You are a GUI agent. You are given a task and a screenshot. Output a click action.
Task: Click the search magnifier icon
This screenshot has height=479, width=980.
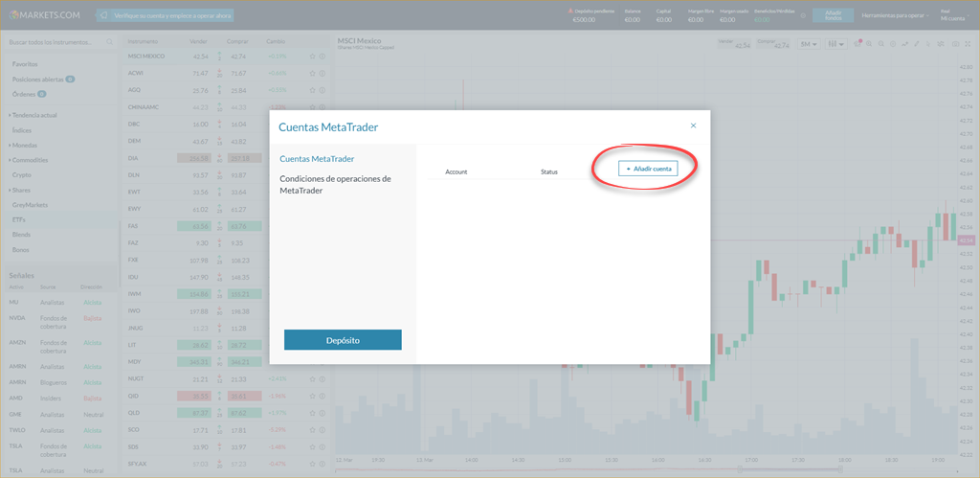[109, 42]
